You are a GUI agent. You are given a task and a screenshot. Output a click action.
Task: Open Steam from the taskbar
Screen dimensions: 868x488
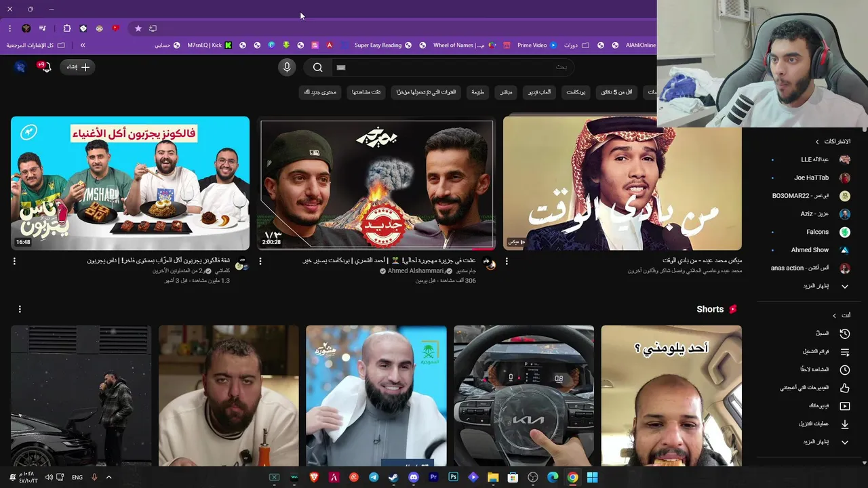coord(393,477)
